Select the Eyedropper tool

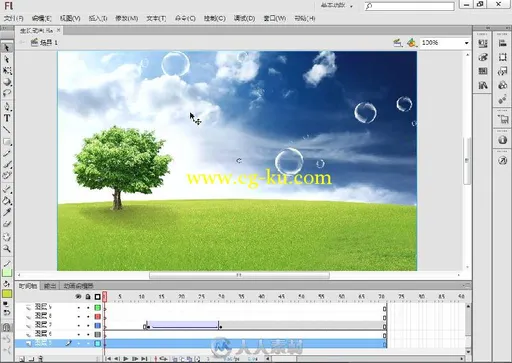tap(7, 212)
